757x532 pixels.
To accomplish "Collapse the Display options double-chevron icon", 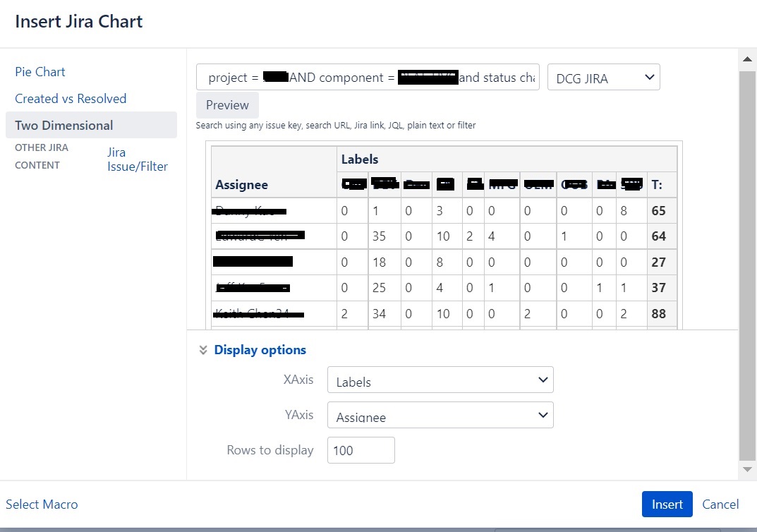I will (x=203, y=350).
